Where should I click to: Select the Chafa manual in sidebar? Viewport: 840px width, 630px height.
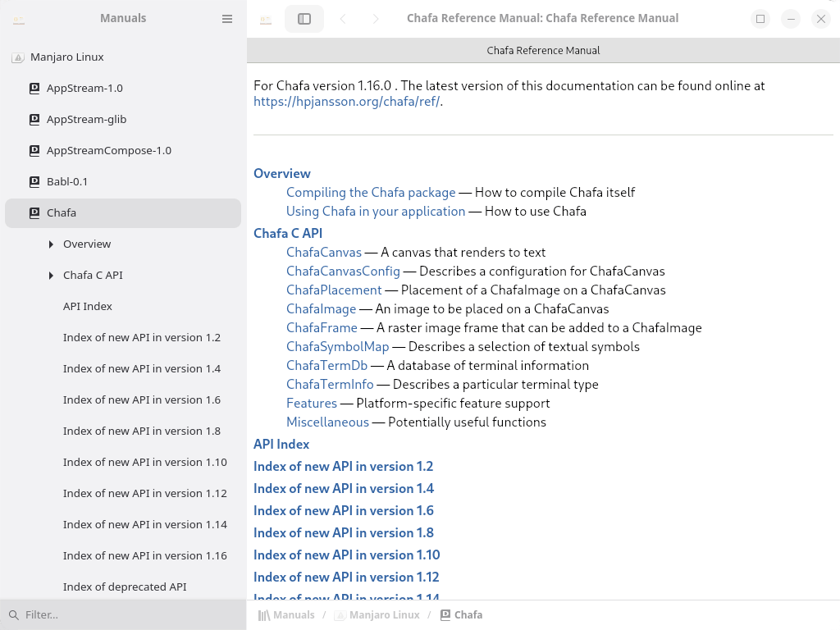click(123, 212)
